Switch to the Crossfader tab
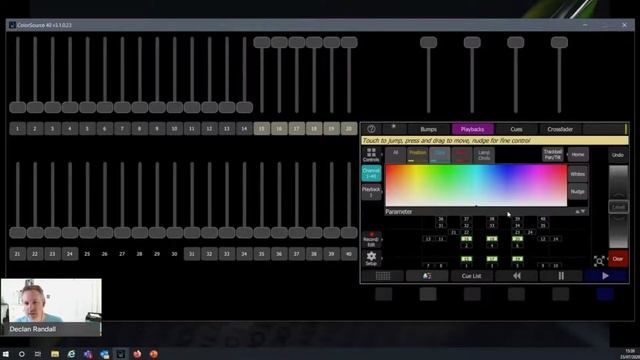The height and width of the screenshot is (360, 640). (x=560, y=129)
